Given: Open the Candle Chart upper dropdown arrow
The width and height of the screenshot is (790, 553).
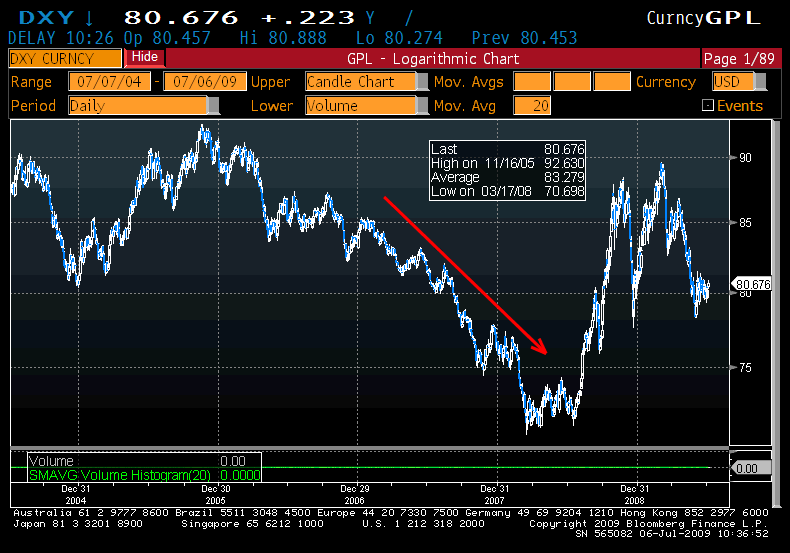Looking at the screenshot, I should click(422, 82).
